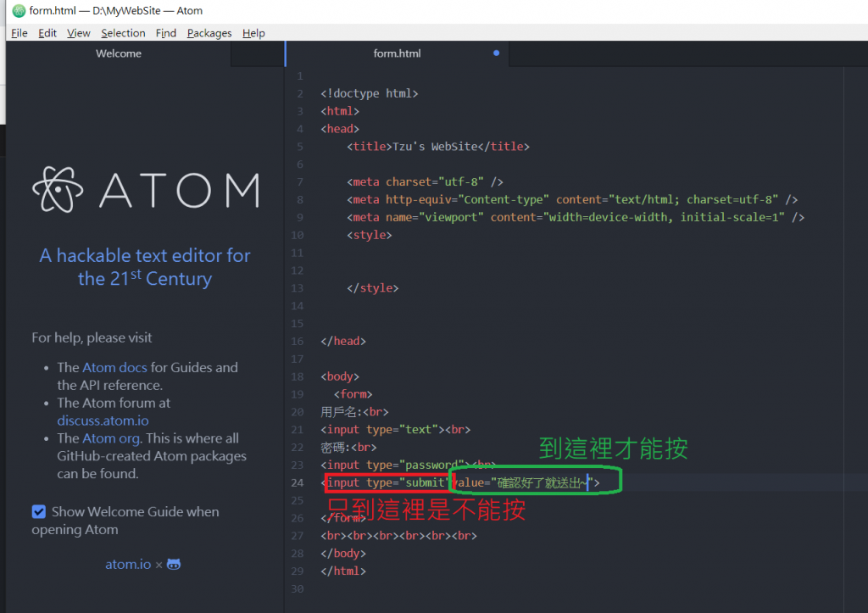Screen dimensions: 868x613
Task: Click the meta name="viewport" line
Action: (576, 218)
